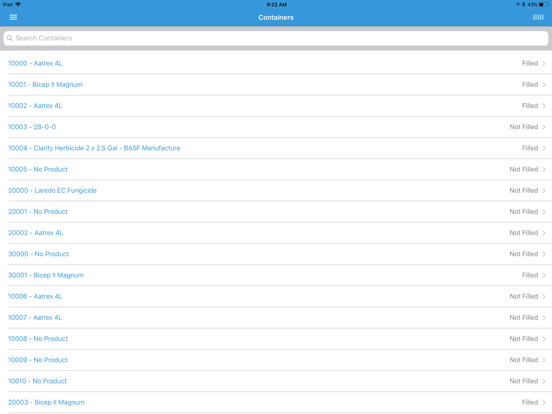Click Not Filled status of 10010

coord(524,381)
